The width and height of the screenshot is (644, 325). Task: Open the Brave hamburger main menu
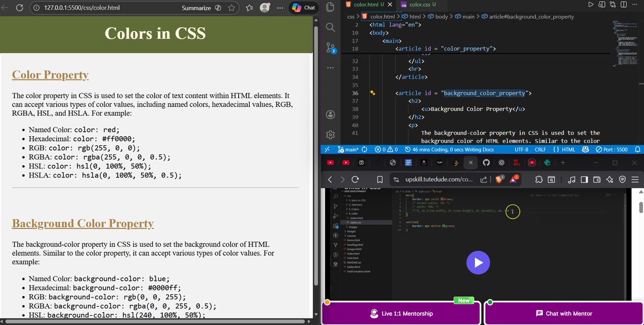pyautogui.click(x=635, y=180)
